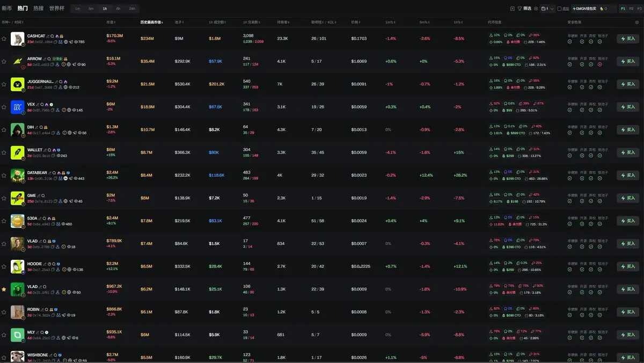Select the 24h timeframe filter
The width and height of the screenshot is (644, 363).
pos(132,9)
